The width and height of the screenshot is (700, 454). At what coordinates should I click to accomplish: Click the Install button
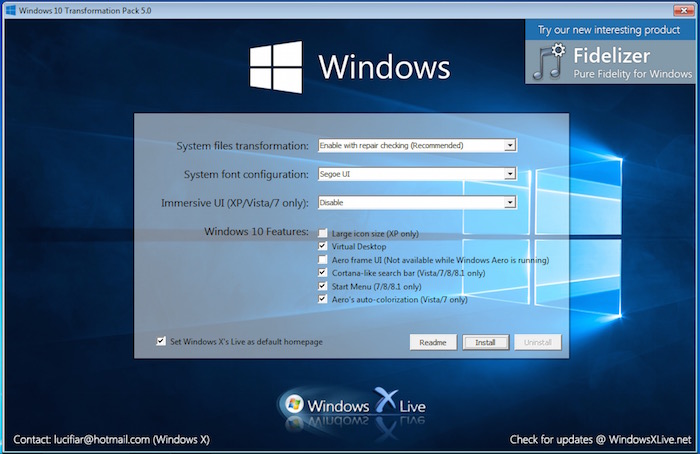pyautogui.click(x=485, y=342)
